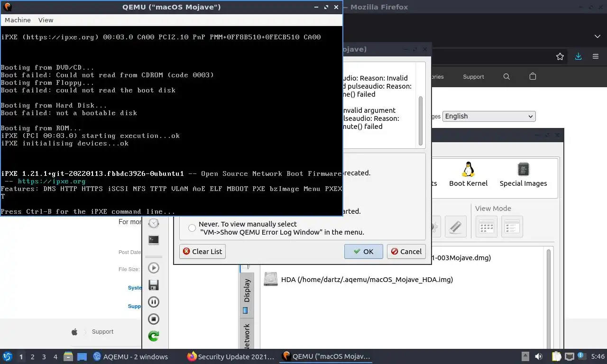Click the Clear List button

(202, 251)
